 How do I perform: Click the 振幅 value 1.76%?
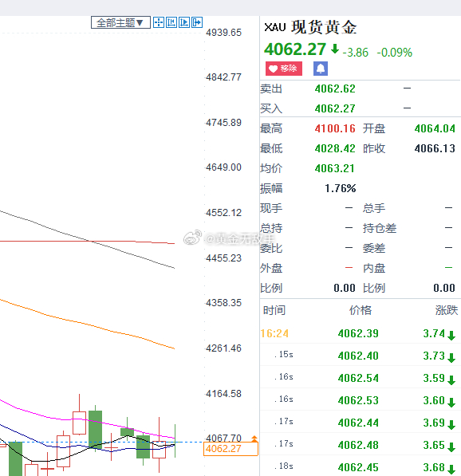(x=340, y=188)
